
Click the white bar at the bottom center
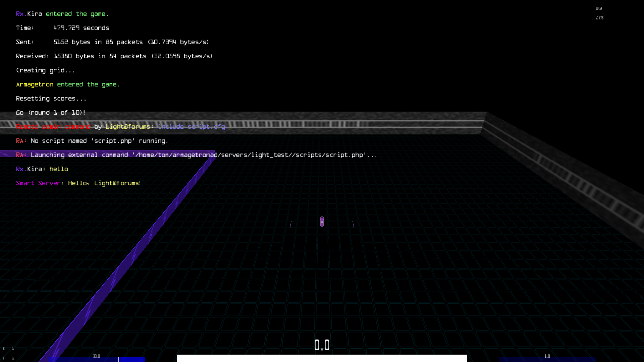pos(321,358)
